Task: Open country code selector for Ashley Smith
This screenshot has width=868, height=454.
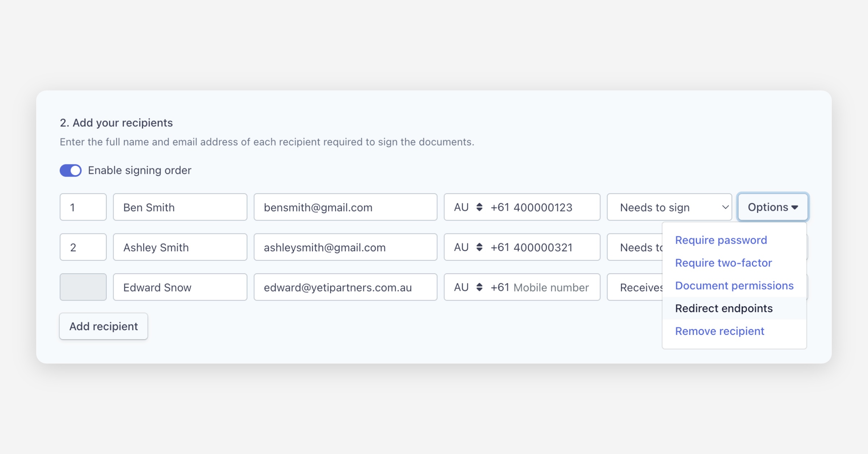Action: (468, 247)
